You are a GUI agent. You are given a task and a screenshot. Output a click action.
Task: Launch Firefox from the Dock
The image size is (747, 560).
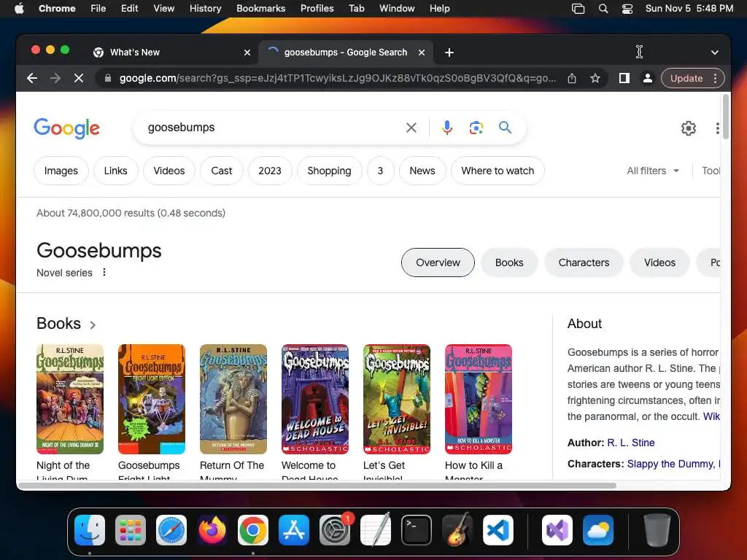tap(212, 530)
